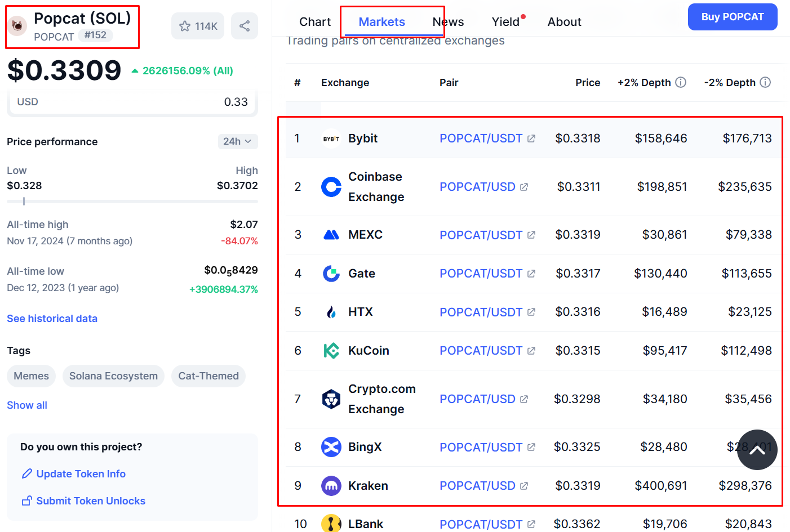Click Submit Token Unlocks link

click(x=83, y=501)
